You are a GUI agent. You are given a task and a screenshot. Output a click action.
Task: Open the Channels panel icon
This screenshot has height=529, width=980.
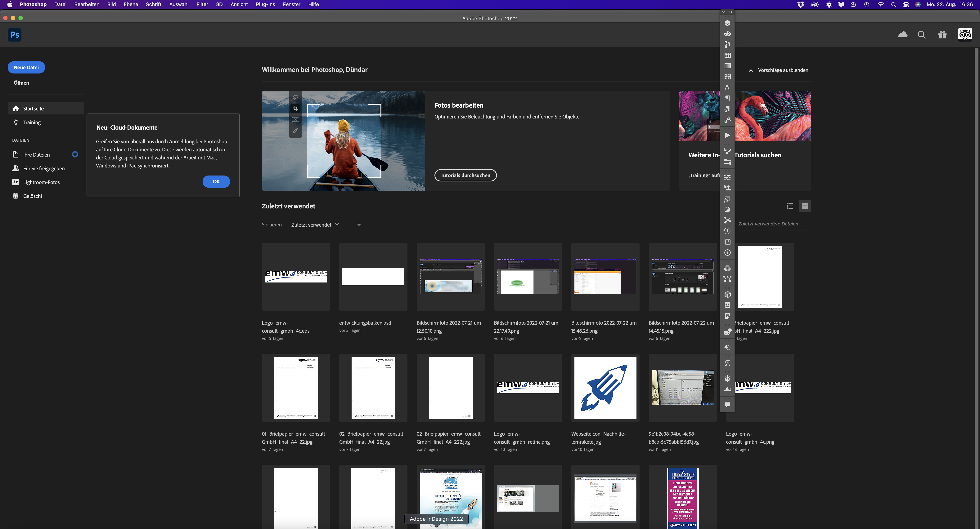[727, 268]
